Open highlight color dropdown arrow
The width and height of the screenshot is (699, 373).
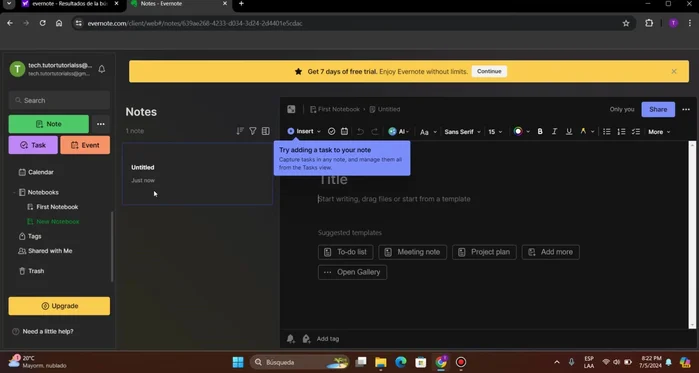[592, 132]
